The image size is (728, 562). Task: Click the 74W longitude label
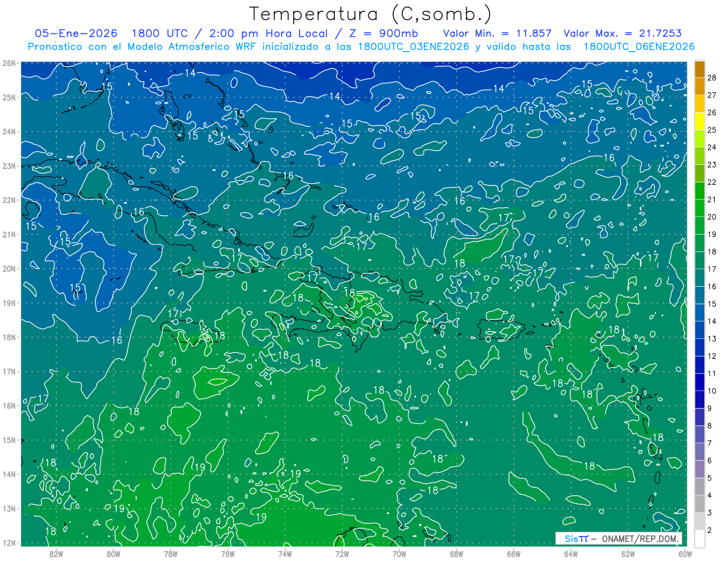tap(285, 553)
